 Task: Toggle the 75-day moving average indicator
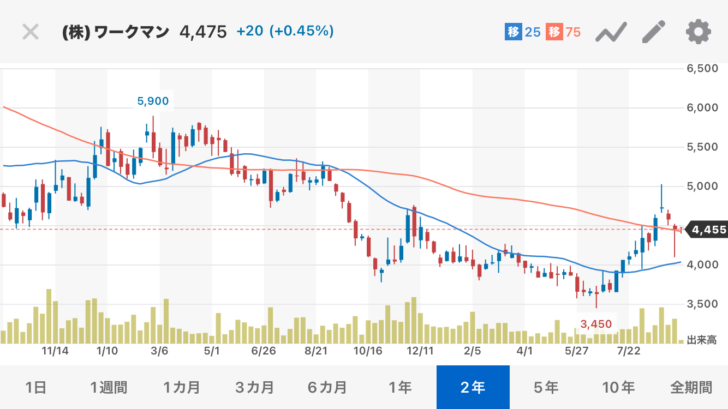(x=564, y=32)
